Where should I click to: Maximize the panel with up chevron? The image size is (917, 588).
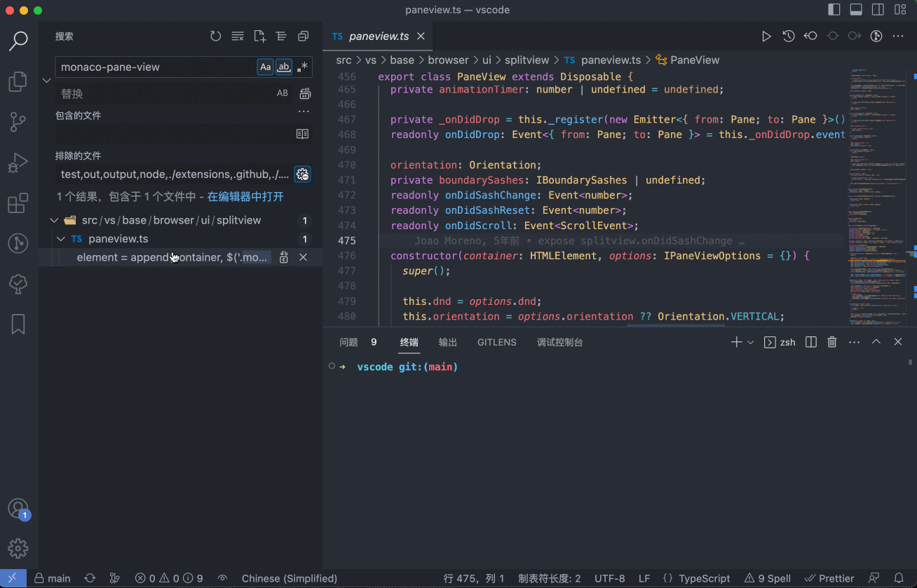(x=876, y=342)
